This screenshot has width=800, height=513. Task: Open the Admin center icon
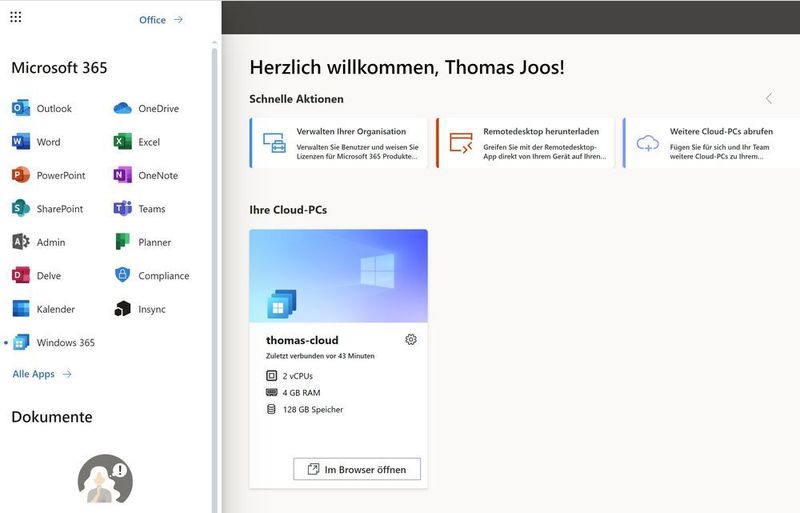tap(21, 242)
